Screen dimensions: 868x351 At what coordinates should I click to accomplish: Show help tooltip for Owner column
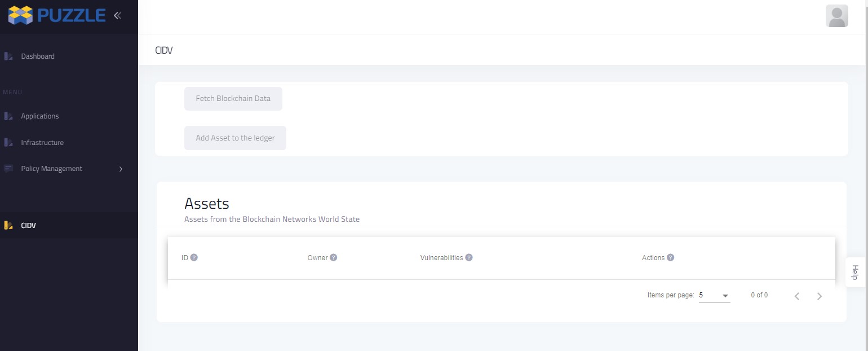[333, 257]
